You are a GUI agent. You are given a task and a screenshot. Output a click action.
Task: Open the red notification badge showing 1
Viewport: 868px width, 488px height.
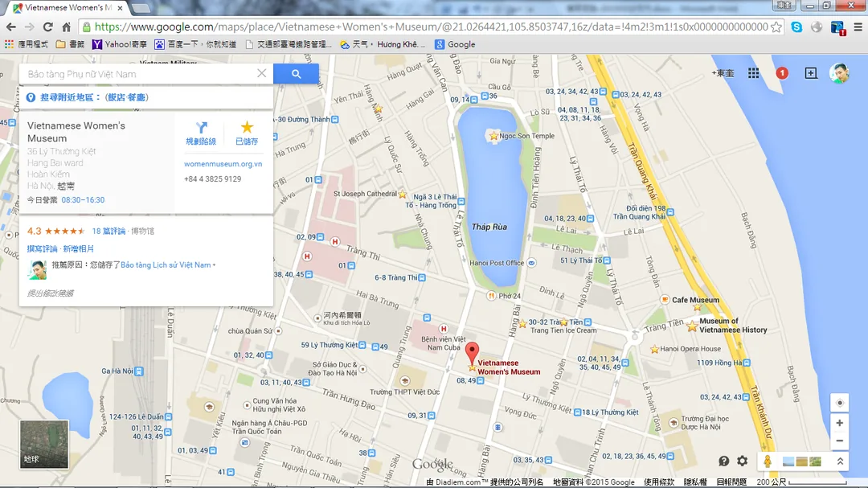click(782, 73)
